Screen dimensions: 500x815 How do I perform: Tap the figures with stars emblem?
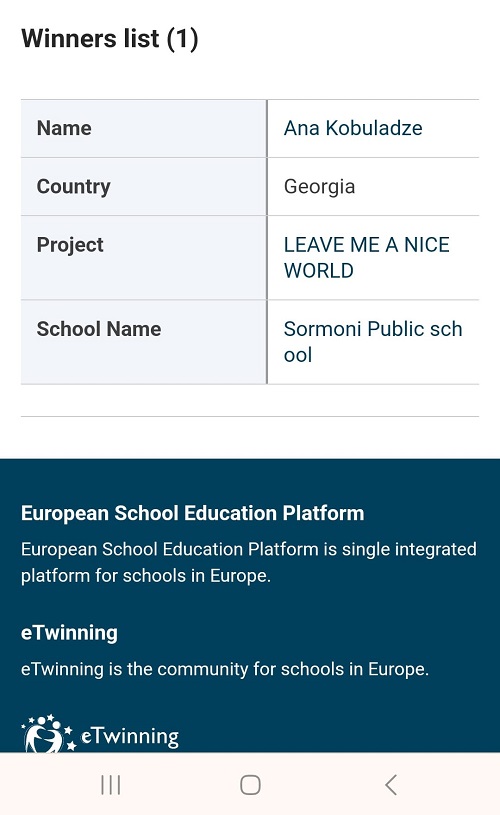click(x=49, y=733)
